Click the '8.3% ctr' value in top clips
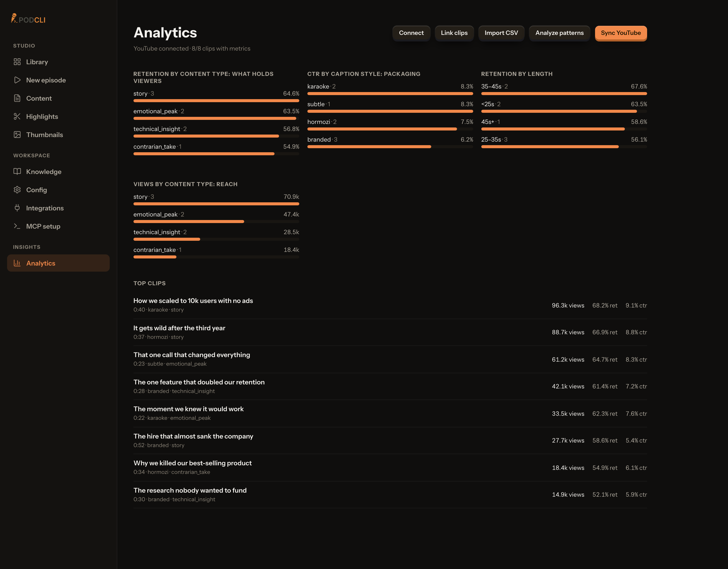This screenshot has width=728, height=569. click(x=636, y=359)
